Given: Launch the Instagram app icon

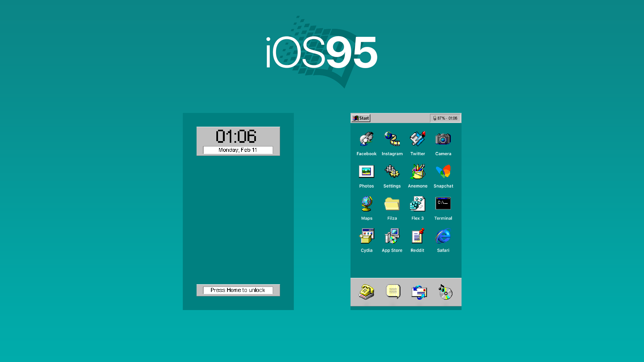Looking at the screenshot, I should pyautogui.click(x=392, y=139).
